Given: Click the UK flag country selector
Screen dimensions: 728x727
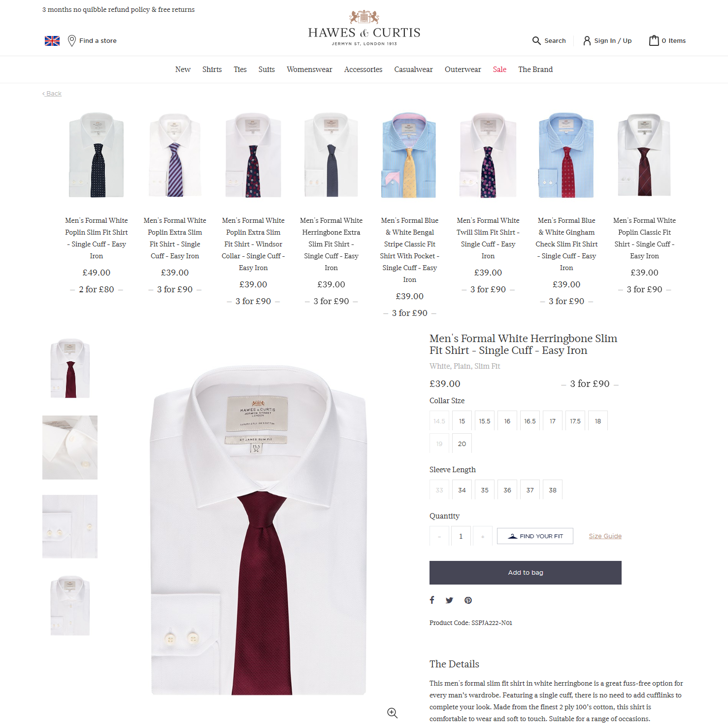Looking at the screenshot, I should click(x=52, y=41).
